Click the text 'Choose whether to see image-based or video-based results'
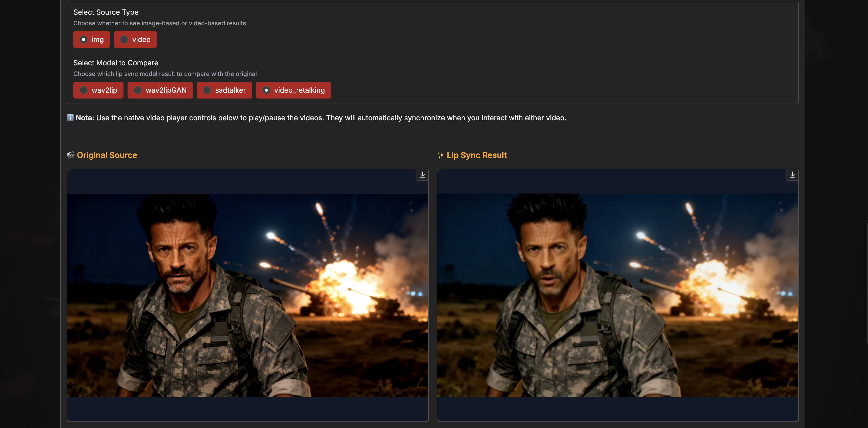 coord(160,23)
